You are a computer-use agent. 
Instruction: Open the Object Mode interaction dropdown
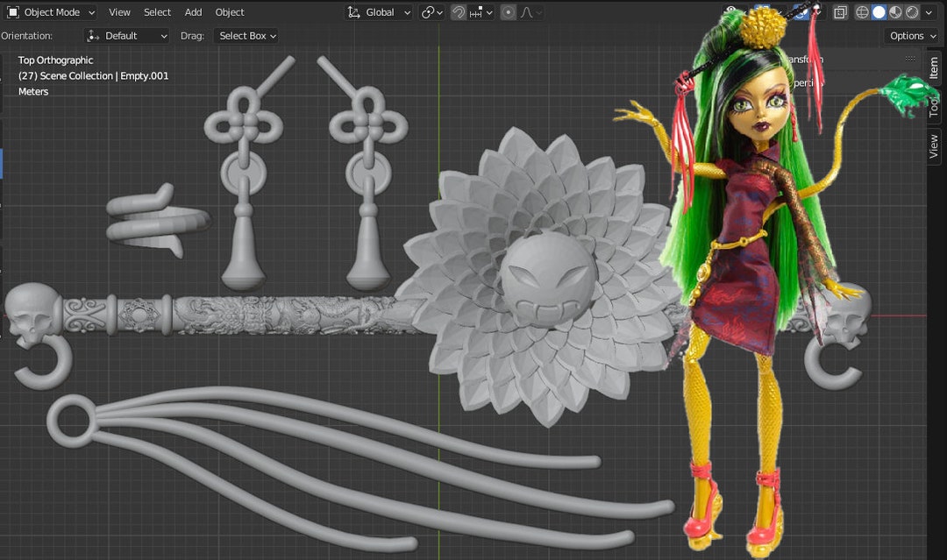51,12
